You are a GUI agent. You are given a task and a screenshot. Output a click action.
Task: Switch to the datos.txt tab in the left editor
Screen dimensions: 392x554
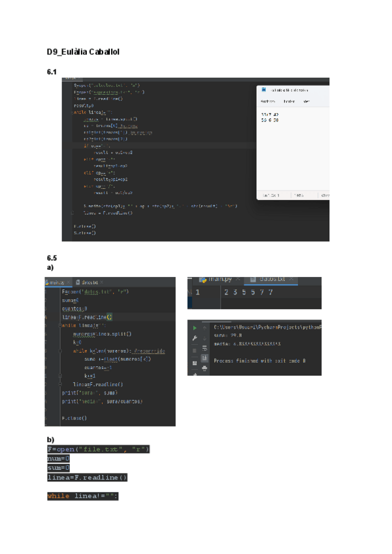point(90,282)
